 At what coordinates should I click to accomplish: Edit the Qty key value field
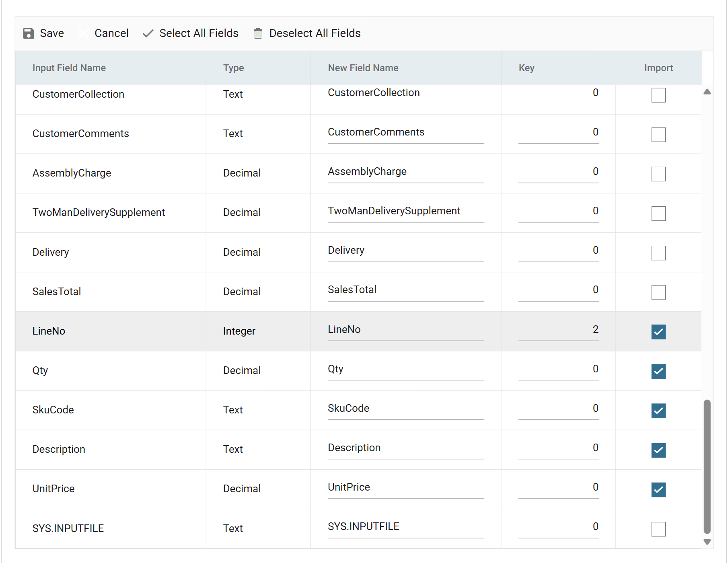[558, 370]
